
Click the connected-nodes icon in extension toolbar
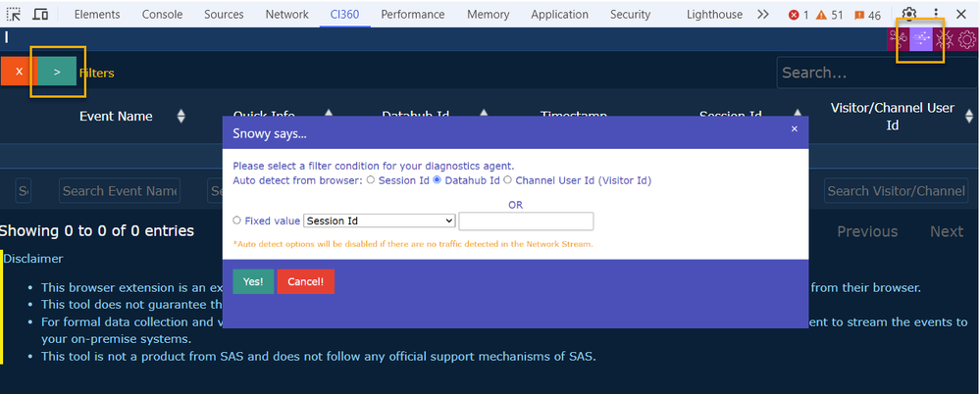click(x=897, y=39)
